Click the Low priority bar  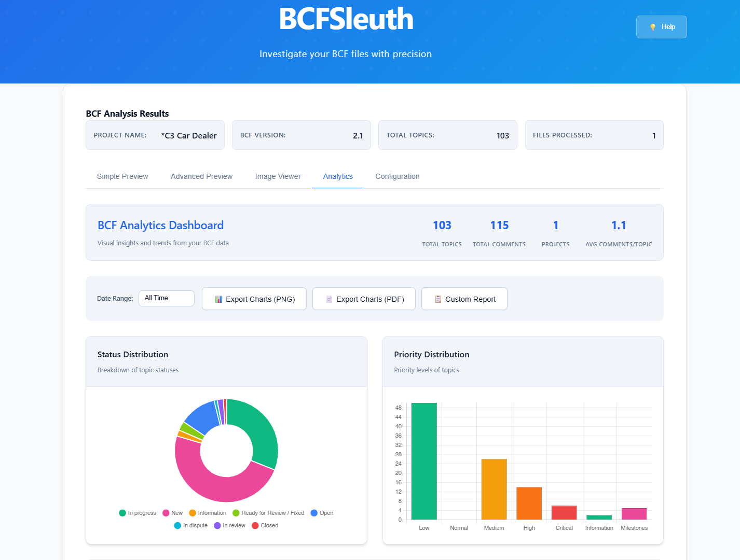coord(424,461)
